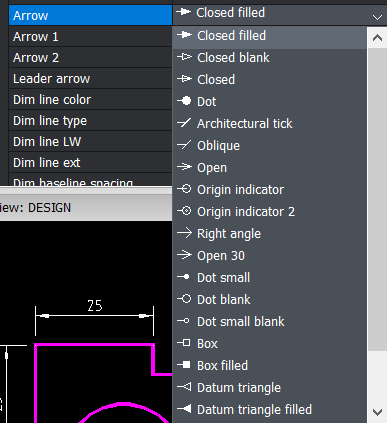Choose 'Right angle' arrow option
Screen dimensions: 387x423
[x=269, y=233]
